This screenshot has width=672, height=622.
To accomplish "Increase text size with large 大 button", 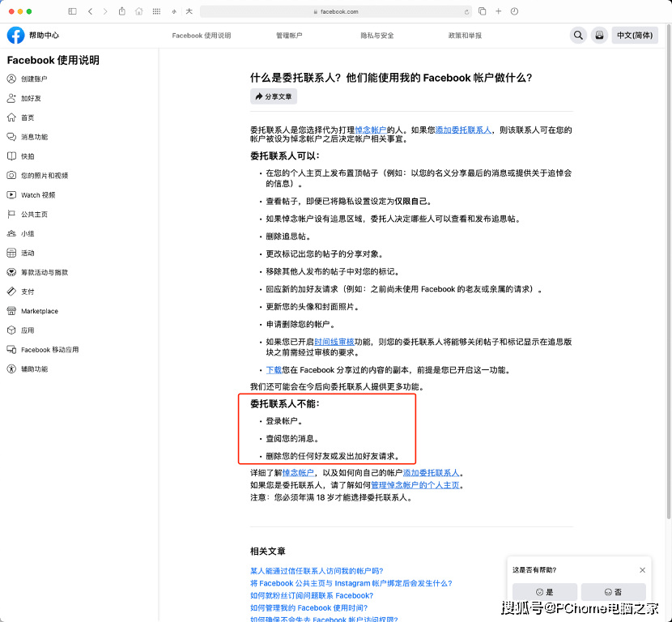I will (x=189, y=11).
